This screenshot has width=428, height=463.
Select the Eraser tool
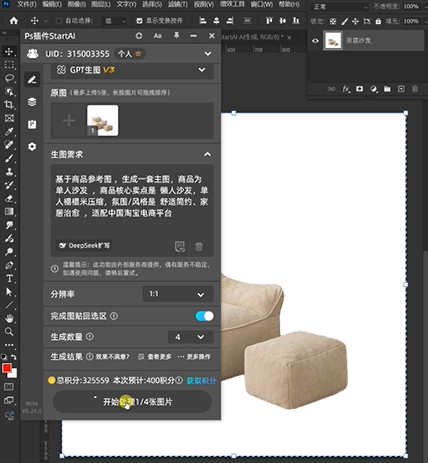click(9, 199)
